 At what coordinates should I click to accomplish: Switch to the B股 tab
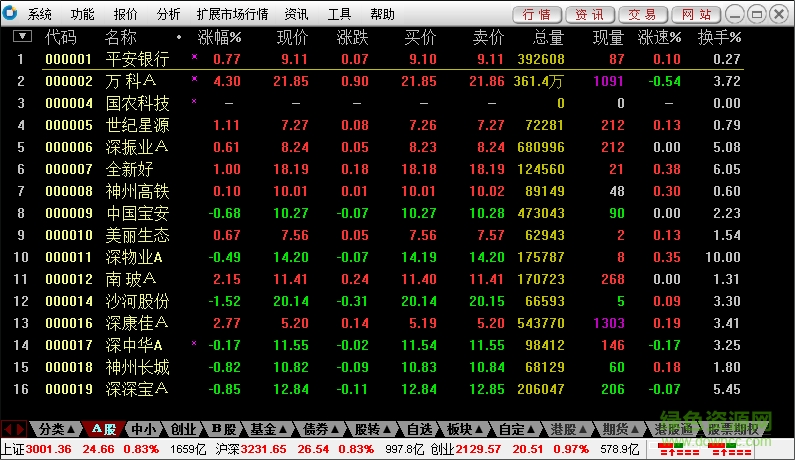tap(224, 429)
